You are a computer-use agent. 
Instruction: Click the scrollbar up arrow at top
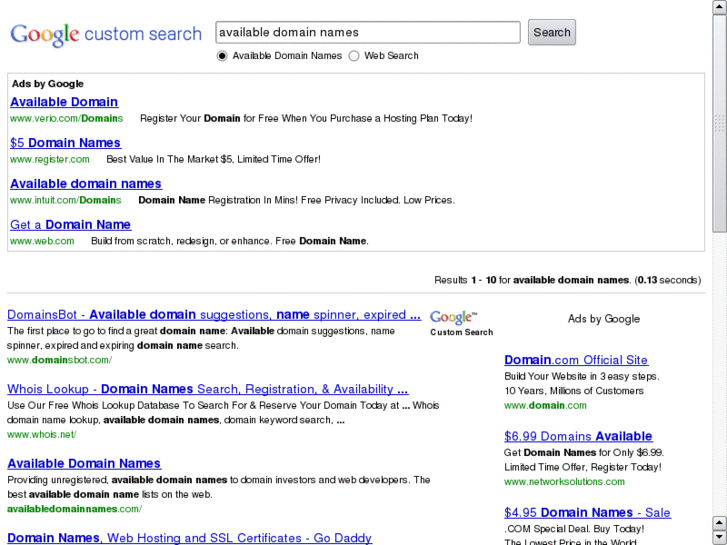click(x=719, y=7)
